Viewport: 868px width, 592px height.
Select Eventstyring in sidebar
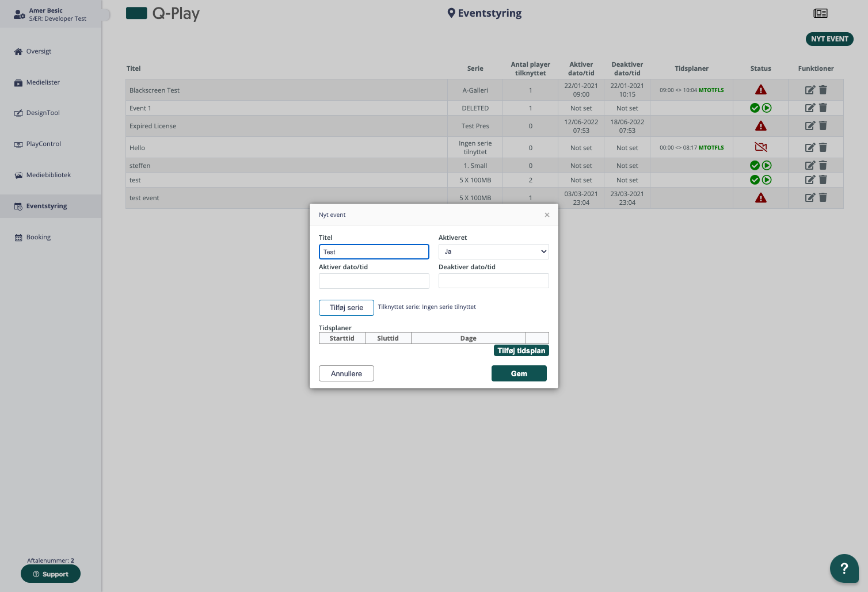[x=51, y=206]
